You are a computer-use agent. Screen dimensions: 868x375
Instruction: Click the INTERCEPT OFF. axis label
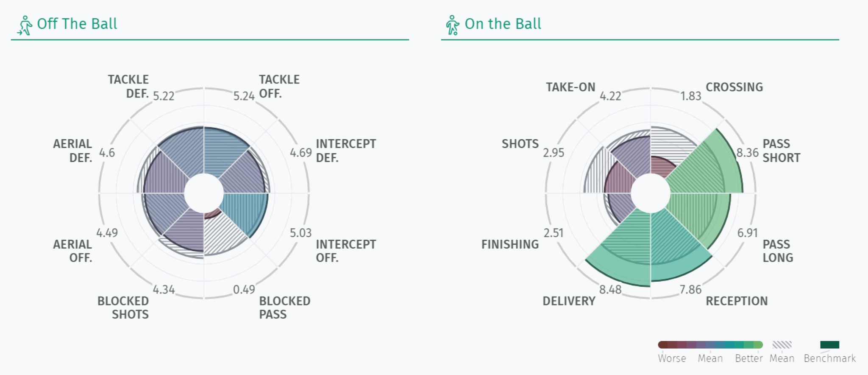346,251
